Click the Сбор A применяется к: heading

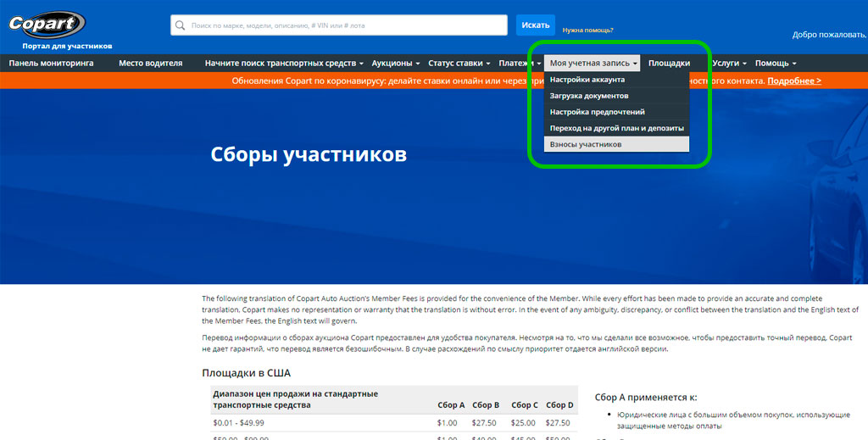pos(646,398)
